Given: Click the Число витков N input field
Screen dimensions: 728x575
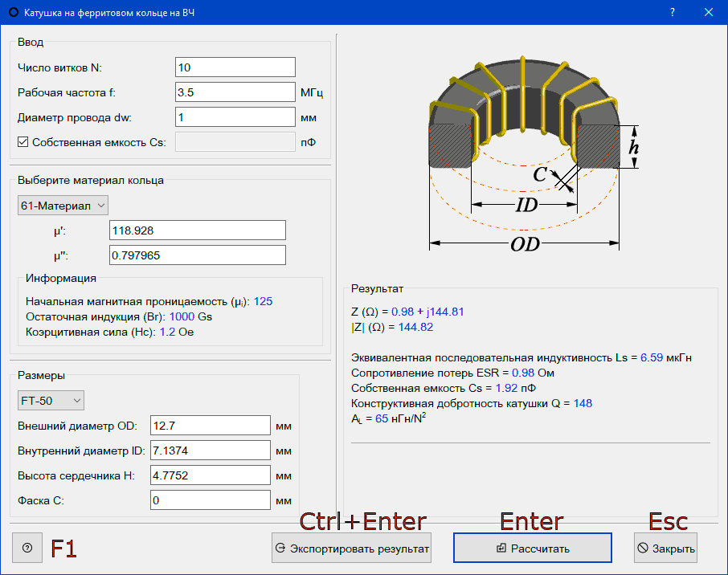Looking at the screenshot, I should (235, 67).
